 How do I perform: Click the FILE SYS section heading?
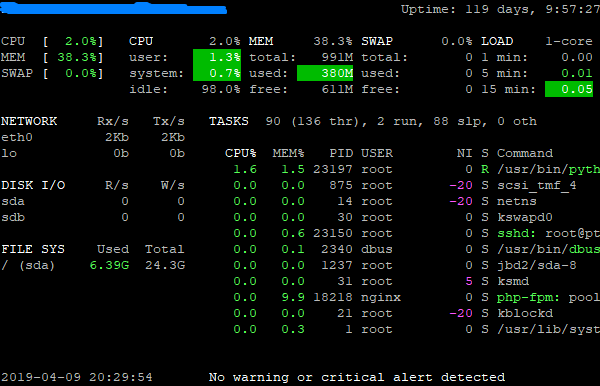click(x=33, y=249)
